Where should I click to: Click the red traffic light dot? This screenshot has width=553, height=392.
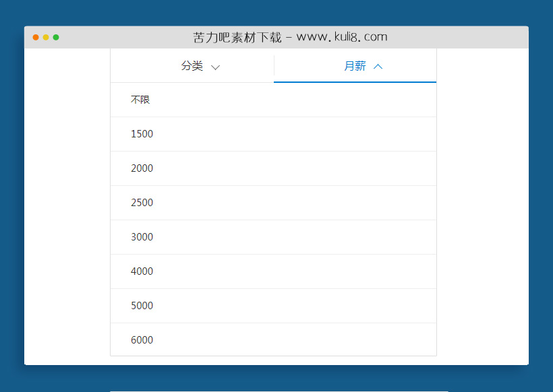click(x=35, y=38)
